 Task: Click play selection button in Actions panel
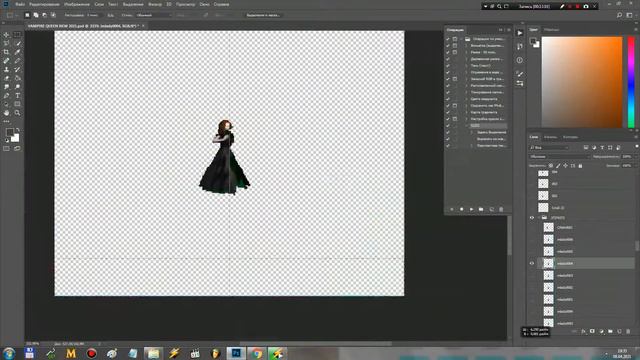(x=471, y=209)
